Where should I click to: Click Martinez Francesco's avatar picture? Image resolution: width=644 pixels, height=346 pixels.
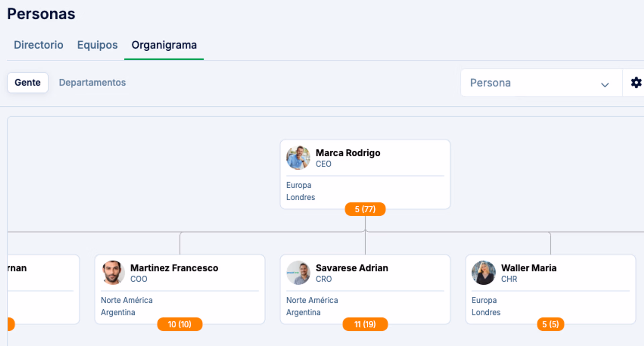tap(113, 273)
